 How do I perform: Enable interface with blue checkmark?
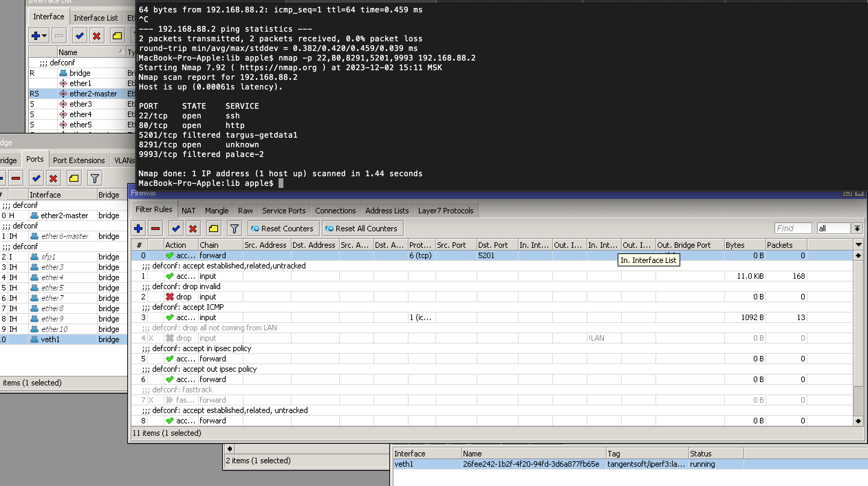point(80,35)
